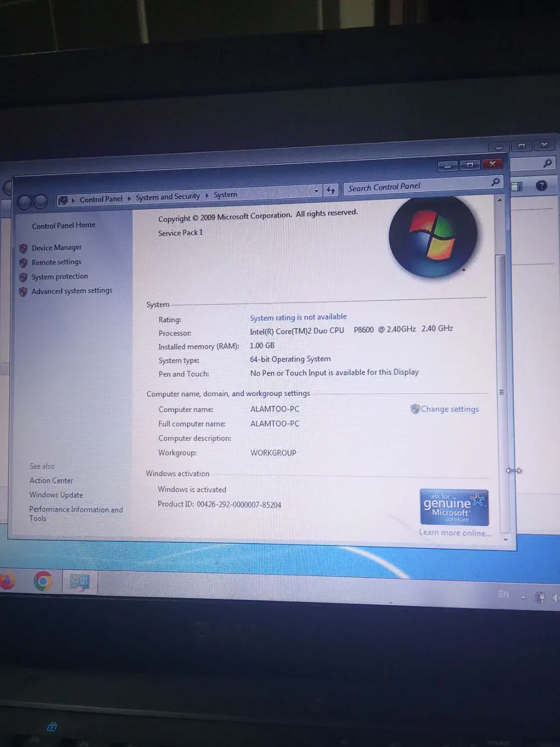The width and height of the screenshot is (560, 747).
Task: Click the volume speaker tray icon
Action: click(x=556, y=598)
